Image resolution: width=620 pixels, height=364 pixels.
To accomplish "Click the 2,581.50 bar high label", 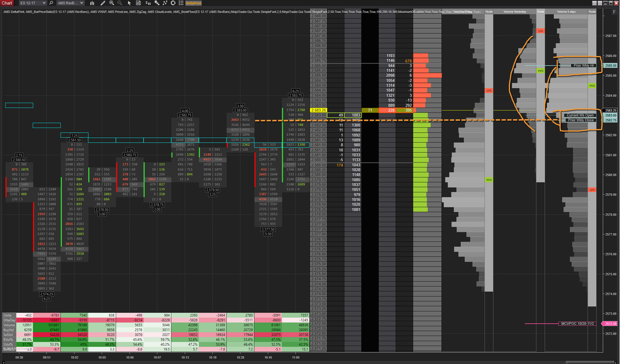I will click(x=75, y=140).
